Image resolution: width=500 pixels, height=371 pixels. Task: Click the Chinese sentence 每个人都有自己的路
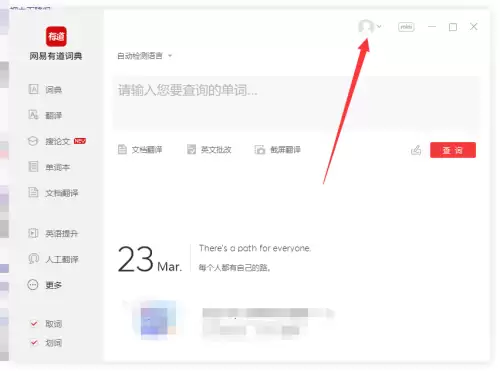point(234,267)
